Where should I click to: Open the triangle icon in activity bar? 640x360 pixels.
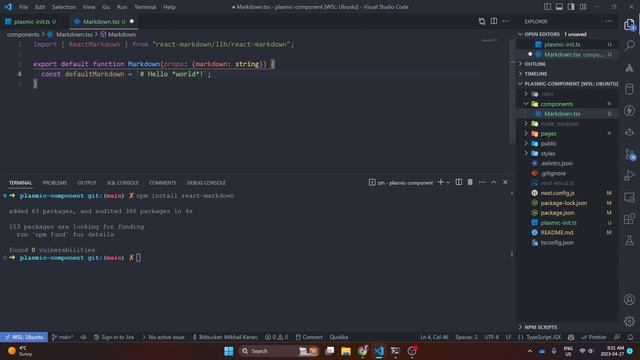point(629,67)
